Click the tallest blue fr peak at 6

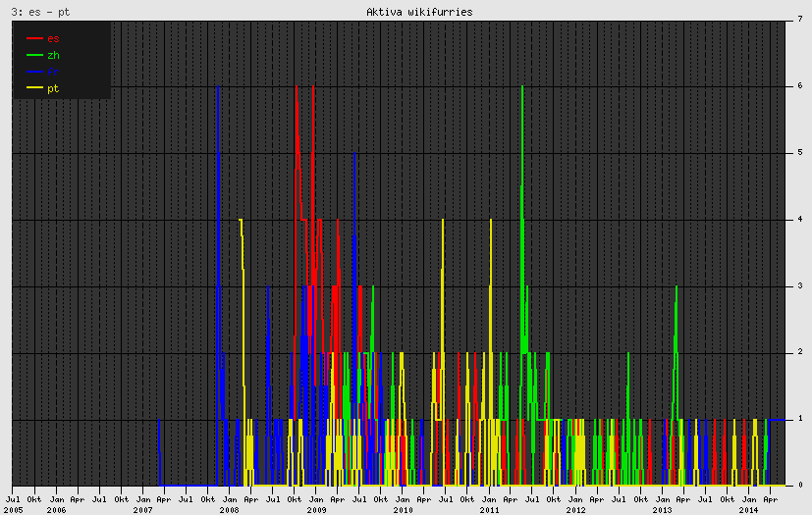(x=218, y=87)
